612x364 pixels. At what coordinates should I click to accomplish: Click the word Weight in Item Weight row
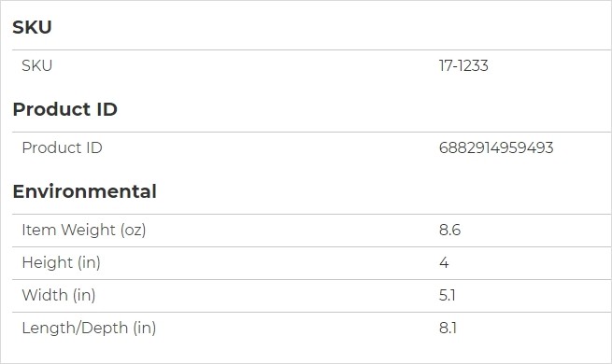pos(89,230)
